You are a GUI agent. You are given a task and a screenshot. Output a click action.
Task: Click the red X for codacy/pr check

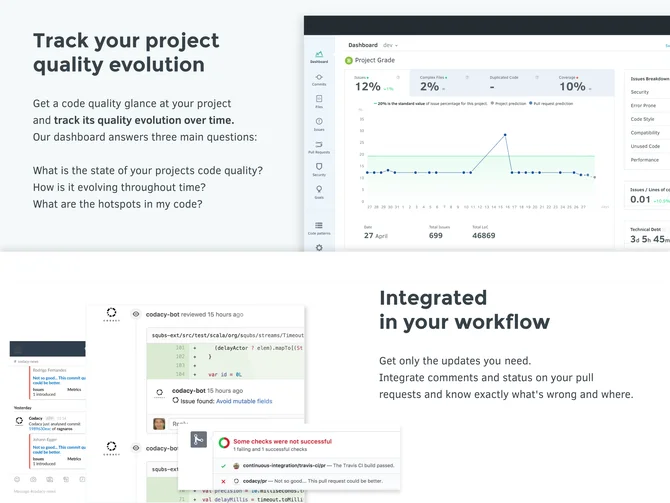tap(223, 481)
